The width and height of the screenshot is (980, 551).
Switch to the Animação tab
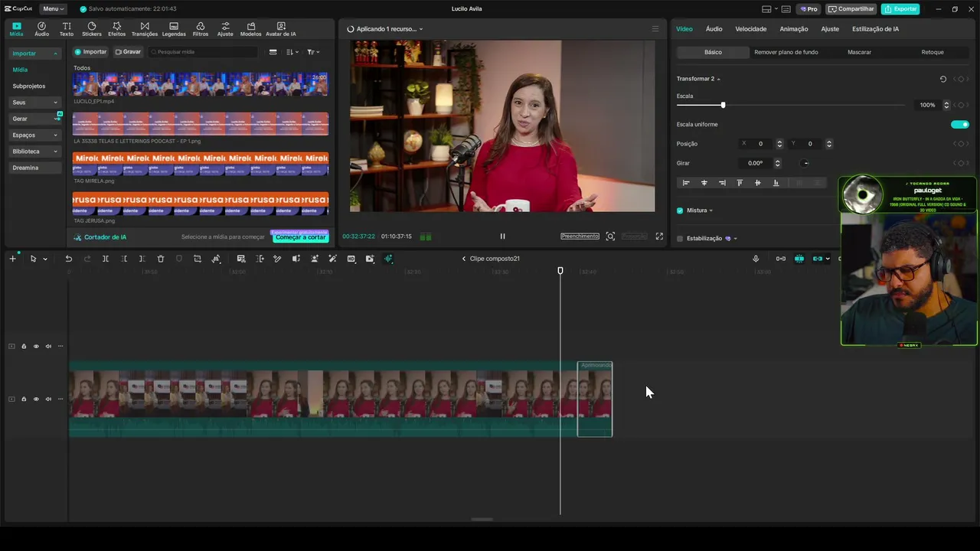(794, 29)
